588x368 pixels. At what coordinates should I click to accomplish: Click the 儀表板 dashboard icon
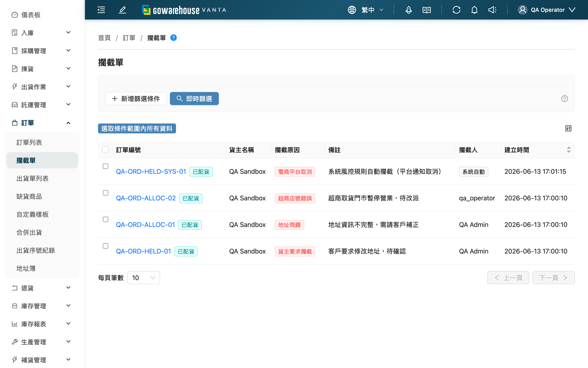click(15, 15)
